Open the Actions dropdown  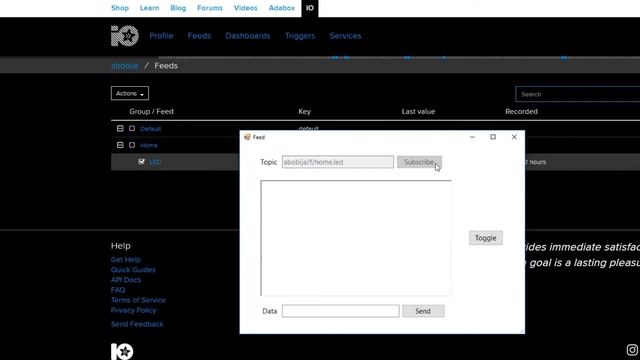[x=130, y=93]
